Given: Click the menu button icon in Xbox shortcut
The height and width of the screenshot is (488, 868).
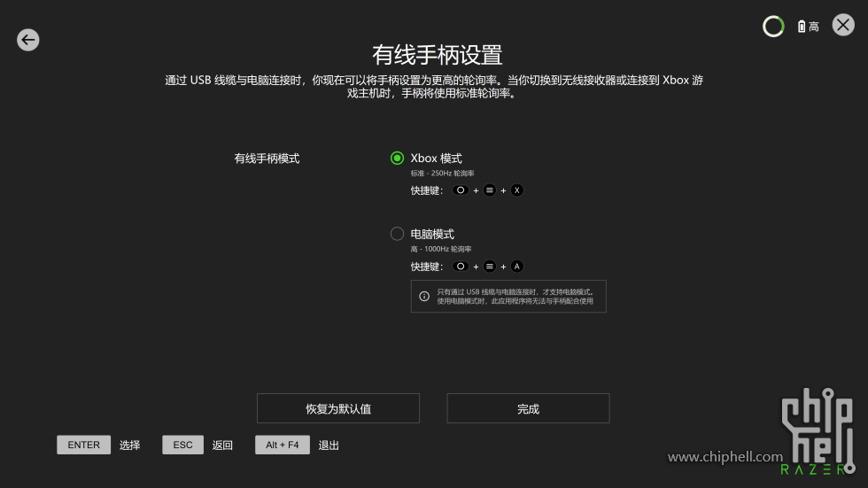Looking at the screenshot, I should tap(489, 190).
